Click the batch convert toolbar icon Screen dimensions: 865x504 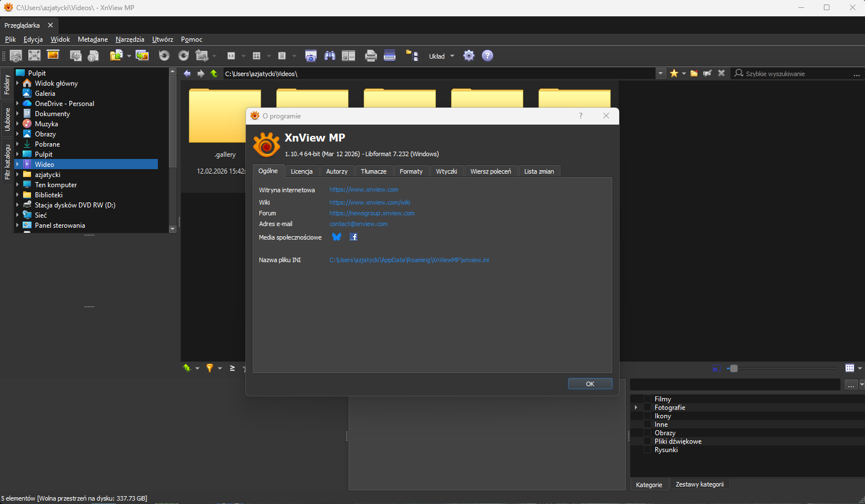[142, 55]
